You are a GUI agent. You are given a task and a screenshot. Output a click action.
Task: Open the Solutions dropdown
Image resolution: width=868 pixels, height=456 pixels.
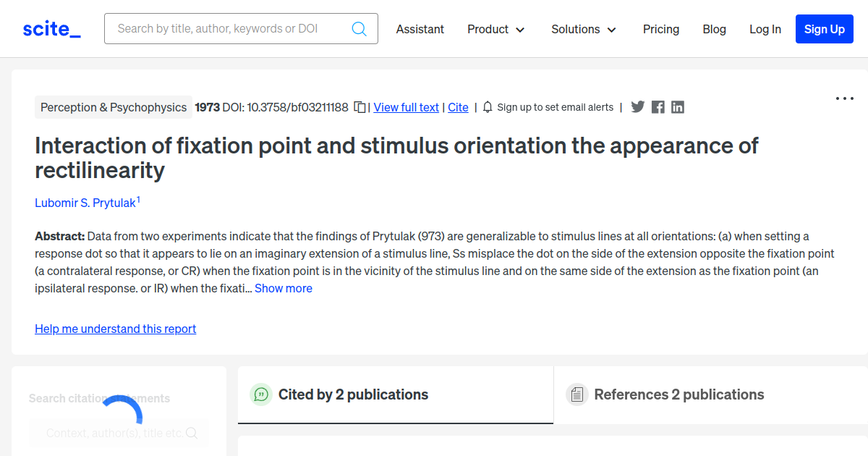point(584,29)
